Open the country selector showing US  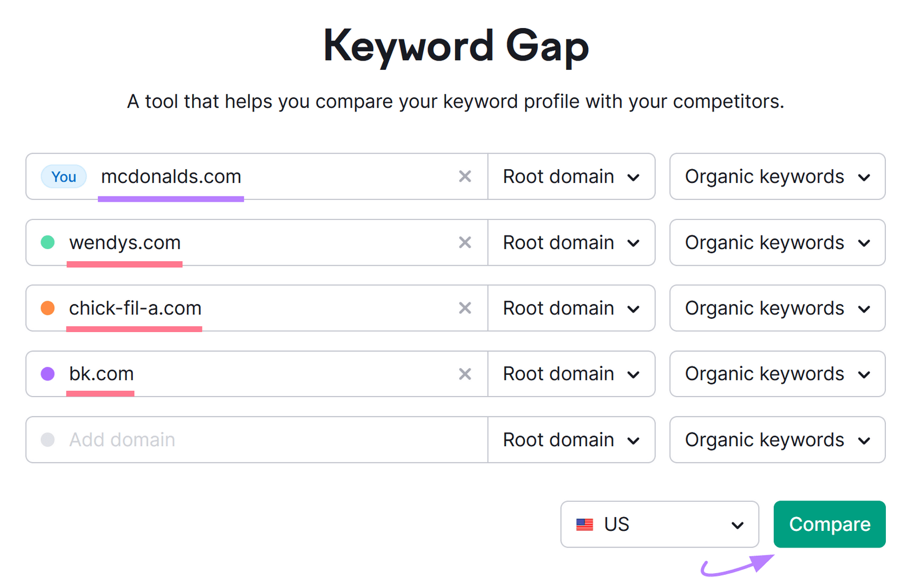pos(659,524)
